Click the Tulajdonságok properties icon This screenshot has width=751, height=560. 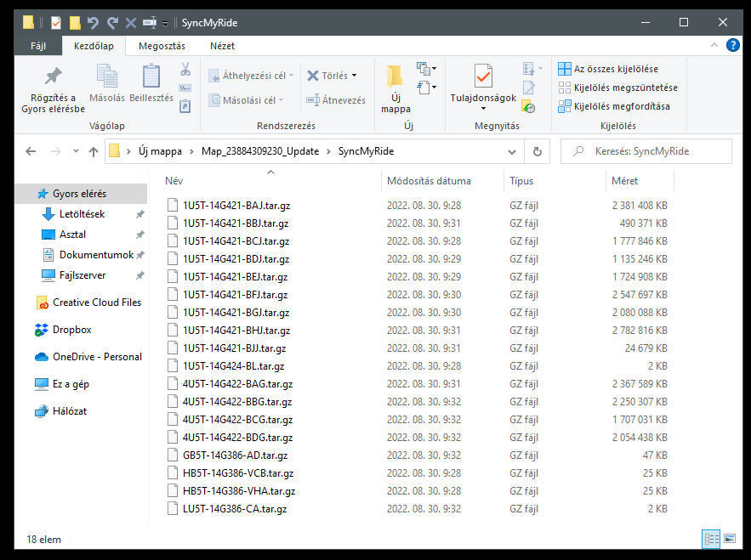click(x=483, y=76)
